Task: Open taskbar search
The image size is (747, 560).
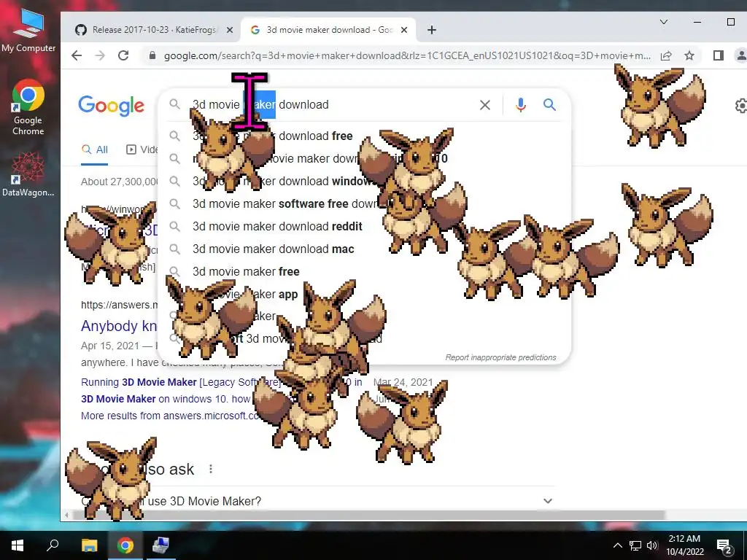Action: point(53,545)
